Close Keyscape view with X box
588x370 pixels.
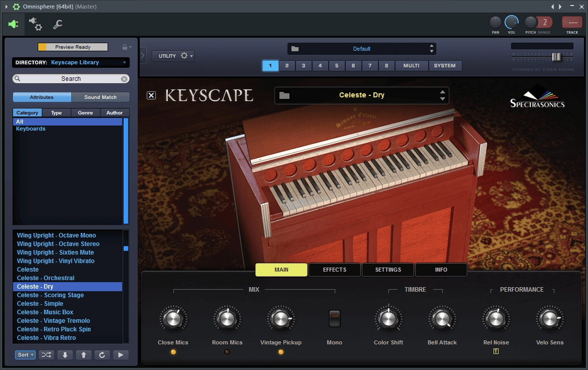click(x=151, y=95)
